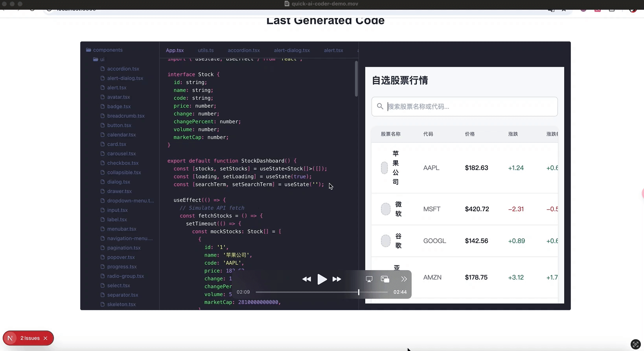The width and height of the screenshot is (644, 351).
Task: Switch to the alert.tsx editor tab
Action: [x=333, y=50]
